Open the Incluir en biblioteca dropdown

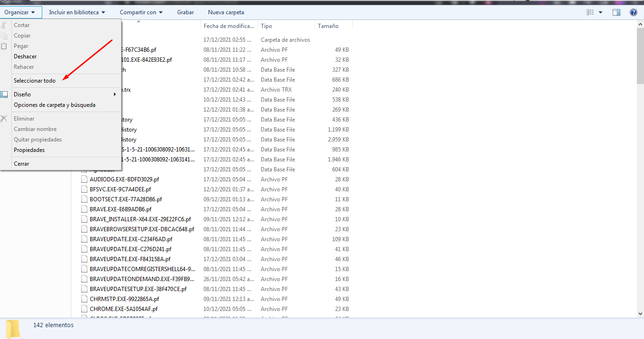77,12
